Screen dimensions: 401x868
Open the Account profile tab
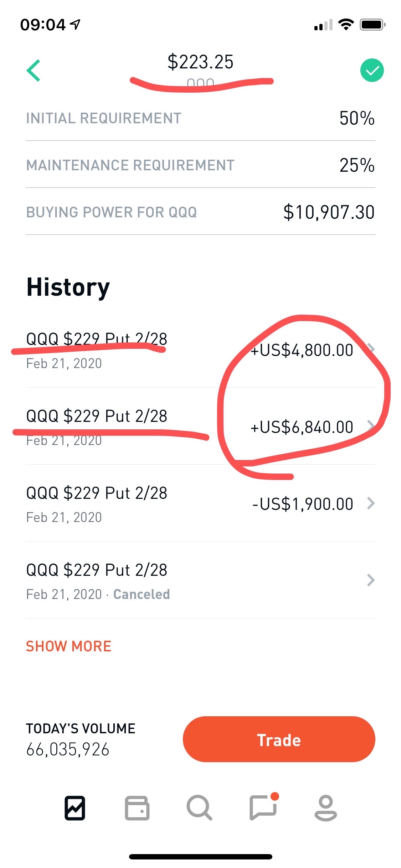click(325, 808)
